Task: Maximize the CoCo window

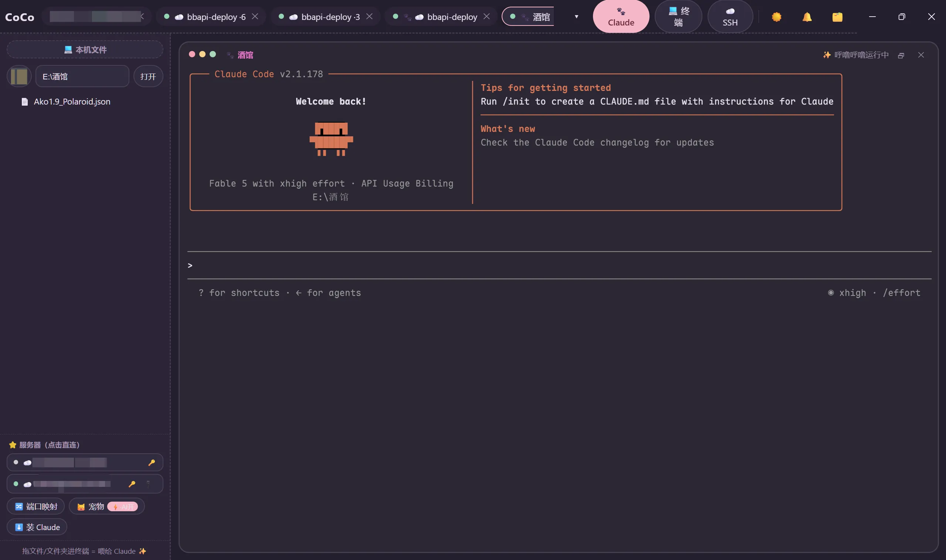Action: [902, 17]
